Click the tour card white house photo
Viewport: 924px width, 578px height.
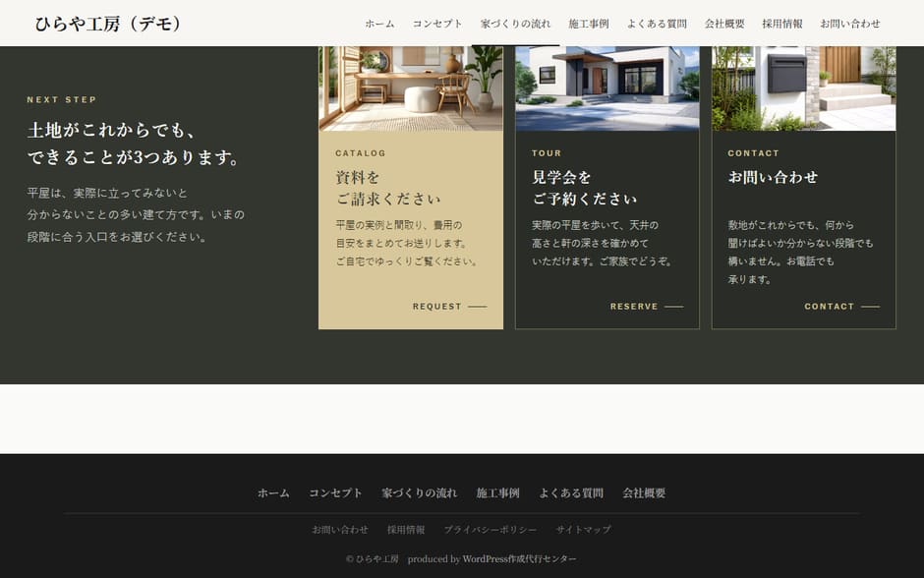tap(606, 88)
